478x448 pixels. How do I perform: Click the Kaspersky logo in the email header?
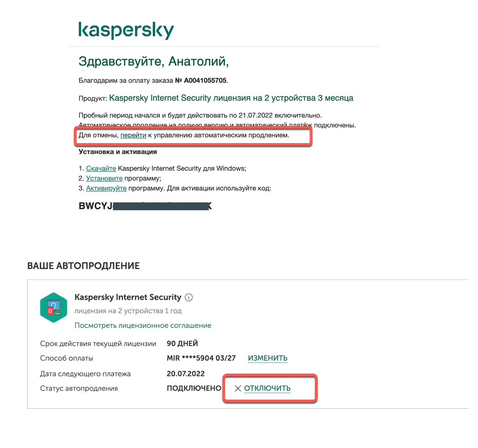(x=126, y=30)
